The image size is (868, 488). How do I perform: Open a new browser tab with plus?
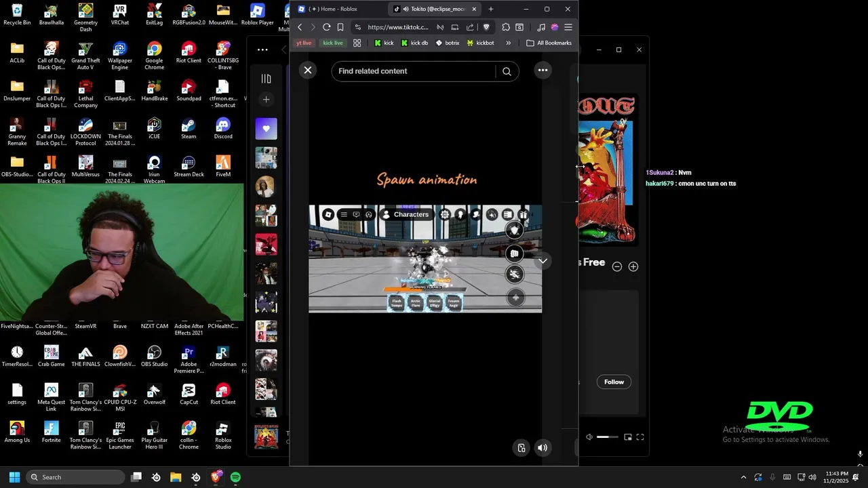click(x=491, y=9)
